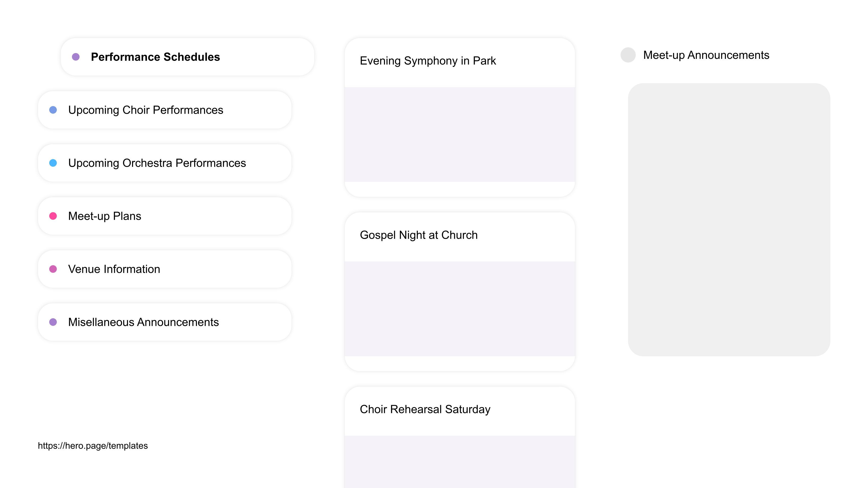
Task: Click gray circle beside Meet-up Announcements
Action: [628, 55]
